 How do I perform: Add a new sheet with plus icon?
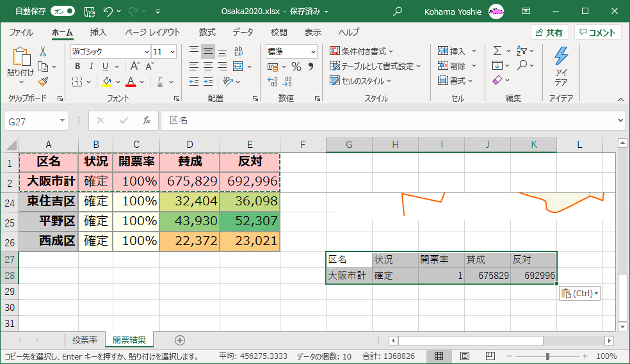[180, 340]
